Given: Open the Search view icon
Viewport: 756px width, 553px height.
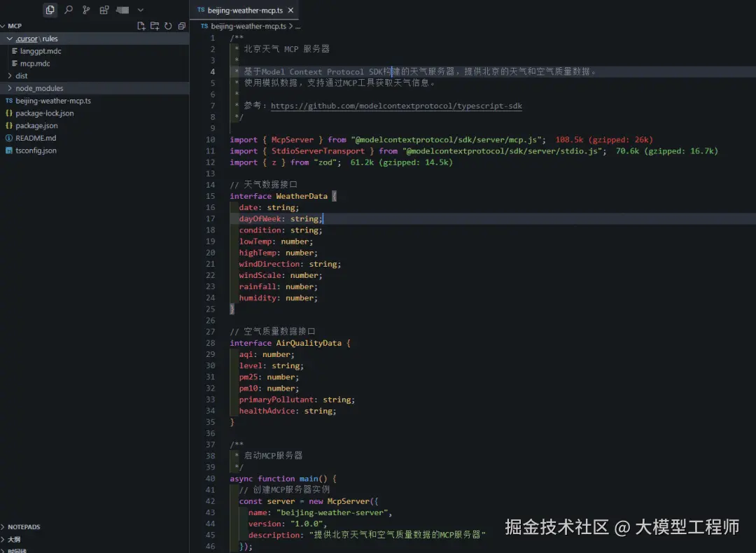Looking at the screenshot, I should 69,10.
